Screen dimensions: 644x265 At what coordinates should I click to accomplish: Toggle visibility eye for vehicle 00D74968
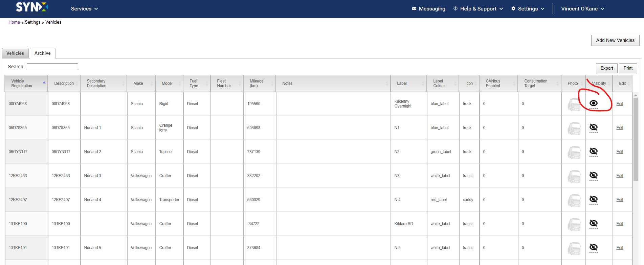pyautogui.click(x=594, y=103)
